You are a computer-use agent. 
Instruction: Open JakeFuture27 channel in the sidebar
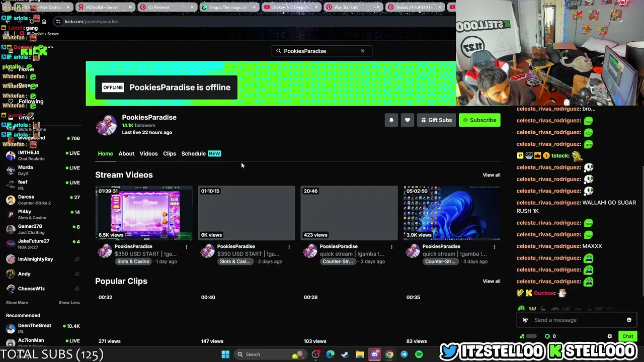(43, 244)
